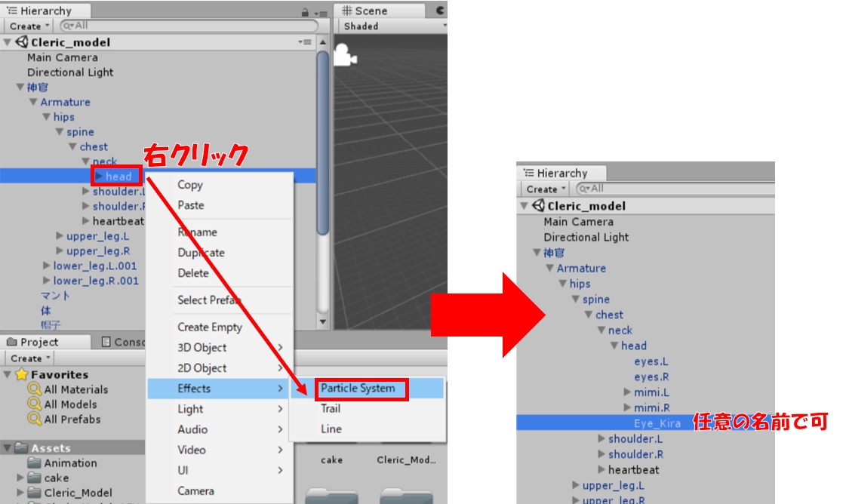This screenshot has height=504, width=843.
Task: Choose Particle System from Effects submenu
Action: pyautogui.click(x=358, y=389)
